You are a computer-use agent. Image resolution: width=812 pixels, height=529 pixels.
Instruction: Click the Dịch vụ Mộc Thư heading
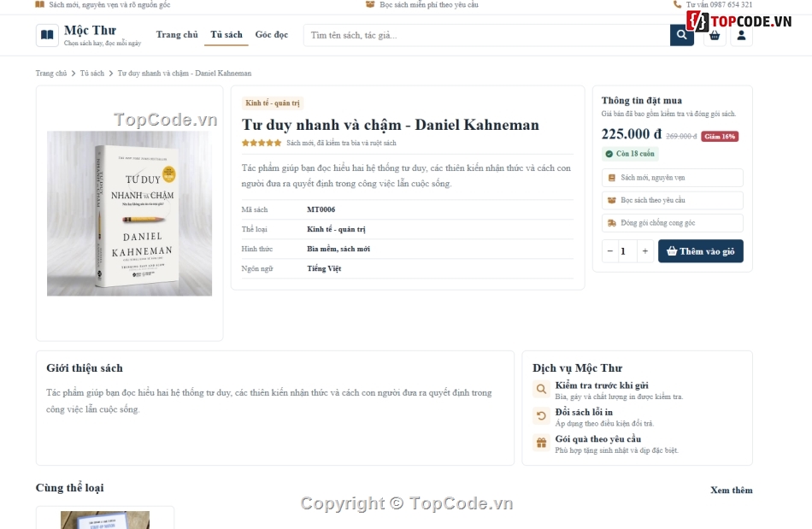578,368
